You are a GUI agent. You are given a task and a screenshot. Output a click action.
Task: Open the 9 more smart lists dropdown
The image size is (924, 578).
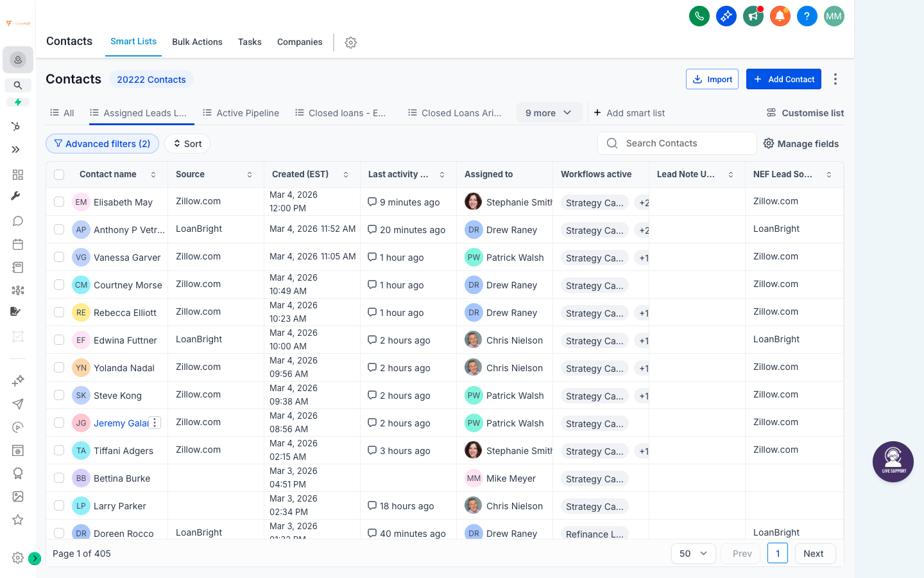[549, 112]
